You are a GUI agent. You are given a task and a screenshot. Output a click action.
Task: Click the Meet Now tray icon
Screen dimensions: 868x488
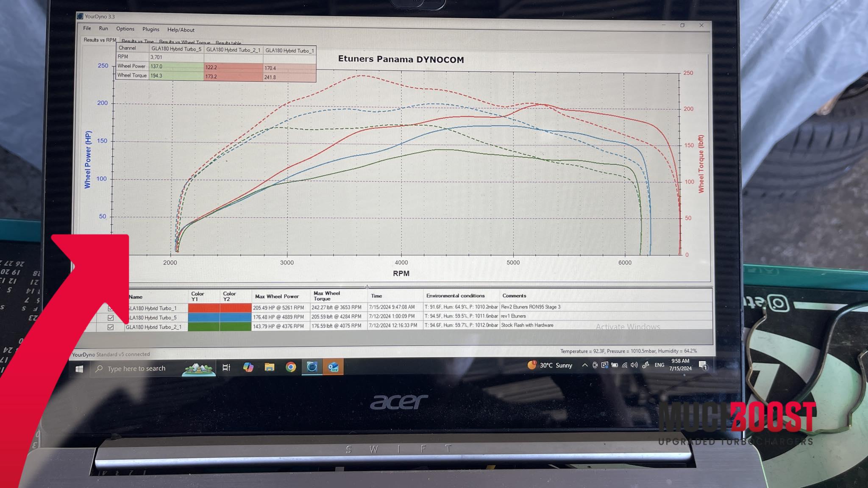595,365
